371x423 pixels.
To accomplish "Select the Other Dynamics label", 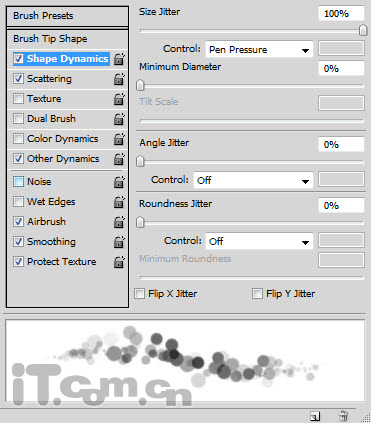I will [x=63, y=159].
